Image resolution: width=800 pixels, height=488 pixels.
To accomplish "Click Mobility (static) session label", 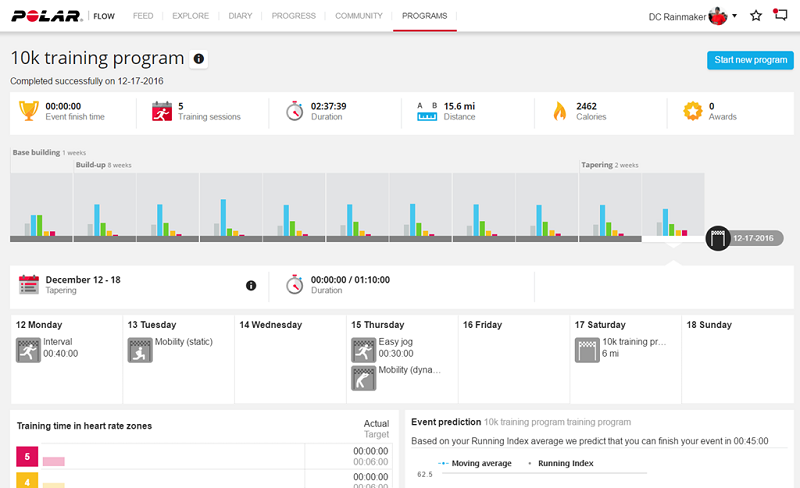I will (184, 341).
